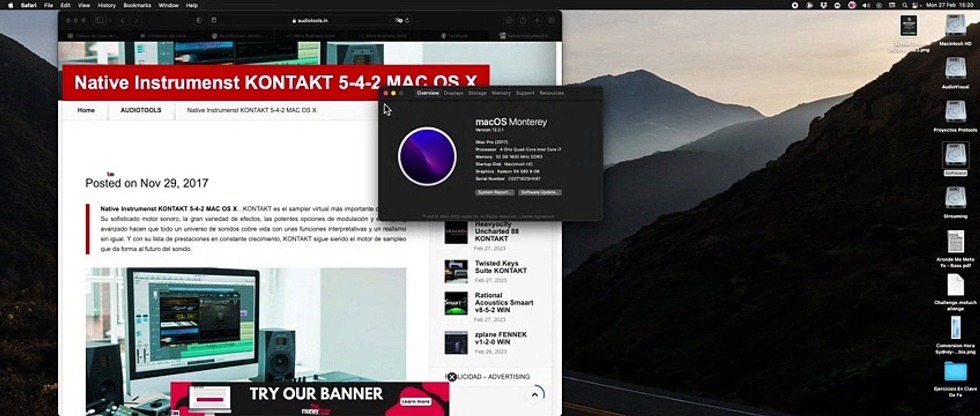980x416 pixels.
Task: Open zplane FENNEK v1-2-0 WIN link
Action: (501, 339)
